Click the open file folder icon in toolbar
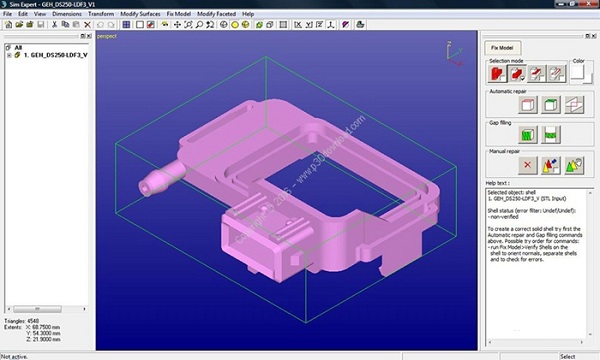The height and width of the screenshot is (360, 600). point(19,24)
